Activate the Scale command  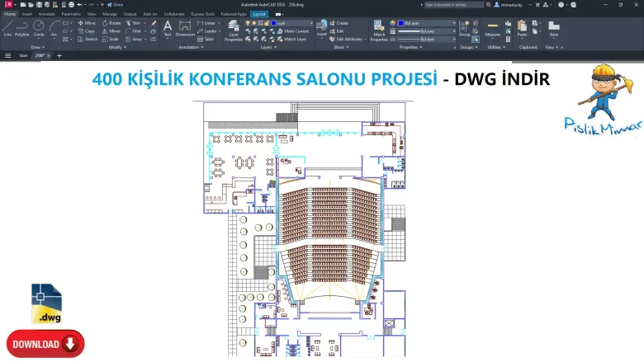point(111,40)
